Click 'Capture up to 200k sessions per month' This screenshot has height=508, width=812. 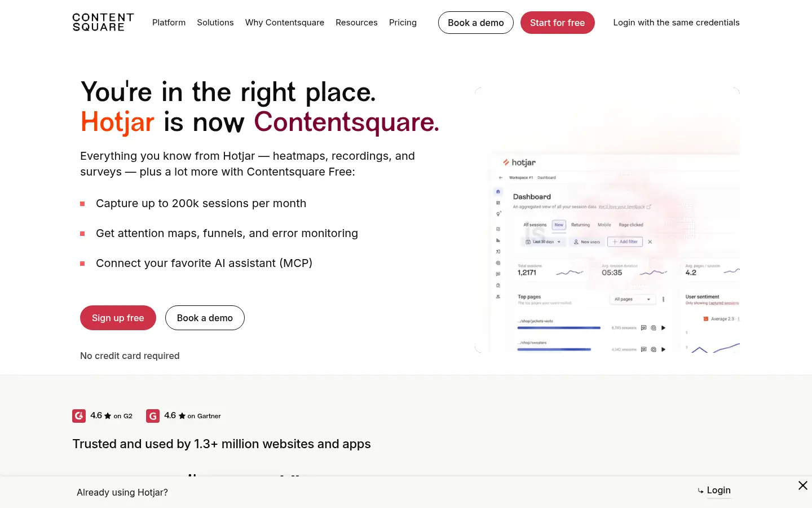tap(201, 203)
